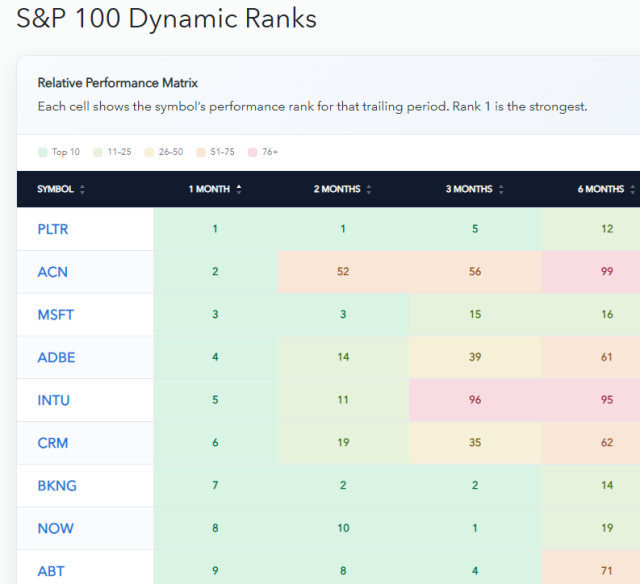This screenshot has width=640, height=584.
Task: Open the NOW symbol link
Action: [56, 528]
